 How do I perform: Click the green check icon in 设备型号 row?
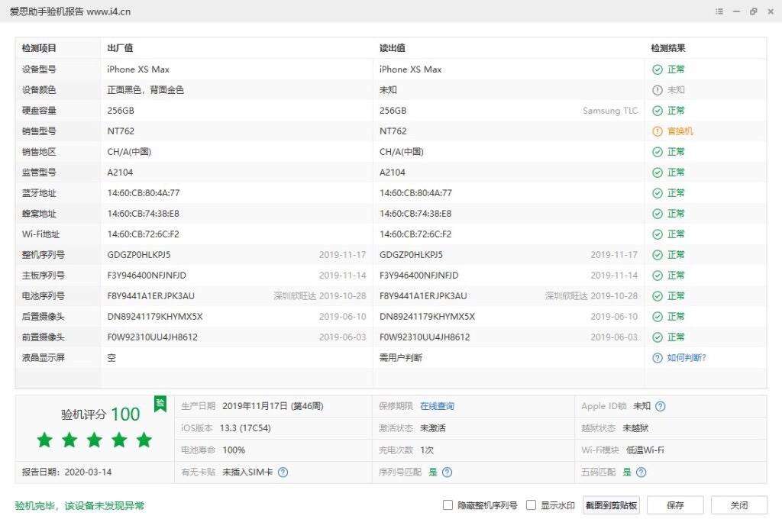[x=658, y=69]
